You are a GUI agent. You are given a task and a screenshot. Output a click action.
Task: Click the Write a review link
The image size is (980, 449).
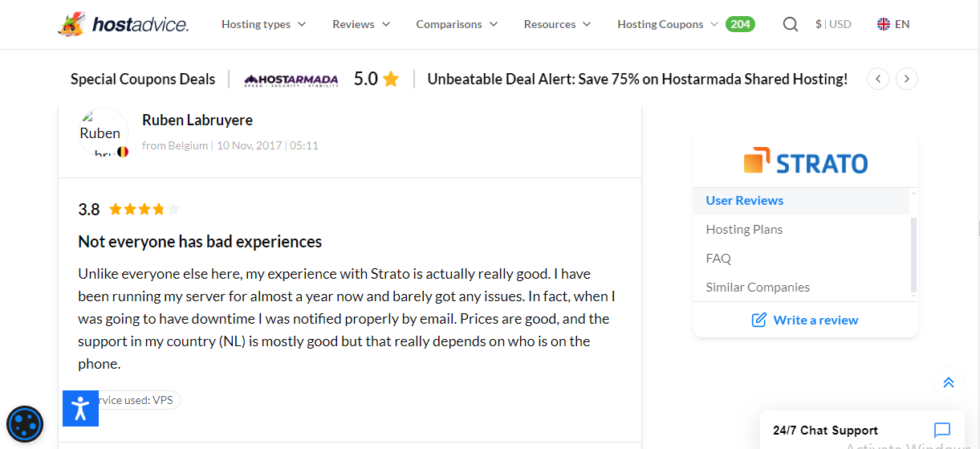[805, 320]
